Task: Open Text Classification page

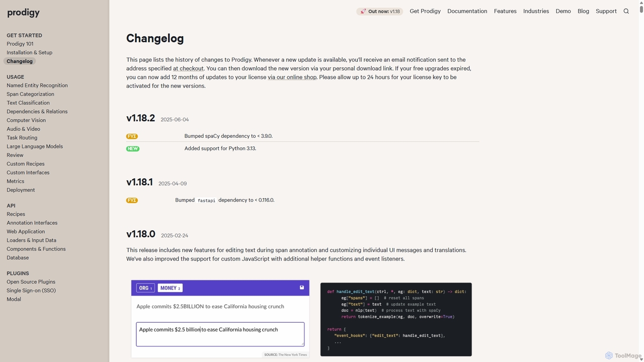Action: click(x=28, y=103)
